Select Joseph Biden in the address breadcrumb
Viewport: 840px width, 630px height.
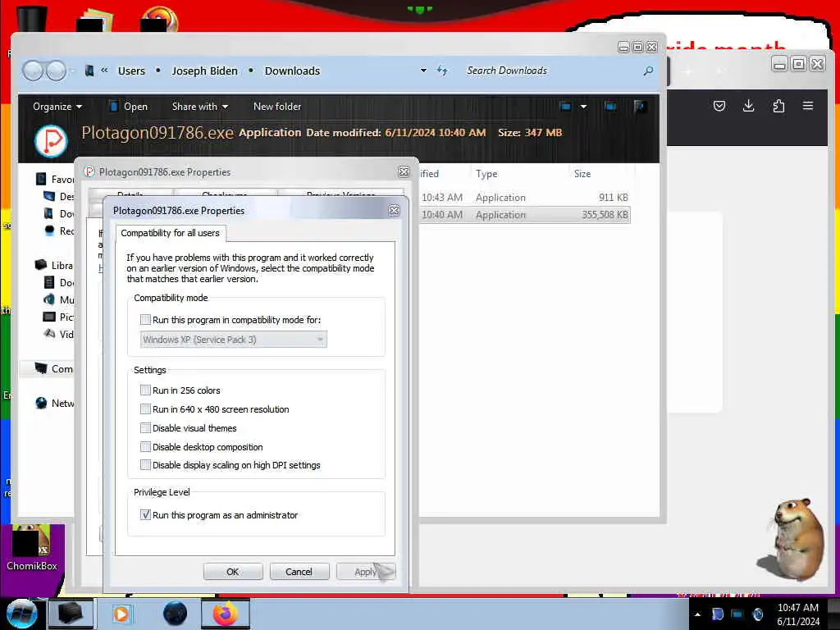[x=204, y=71]
